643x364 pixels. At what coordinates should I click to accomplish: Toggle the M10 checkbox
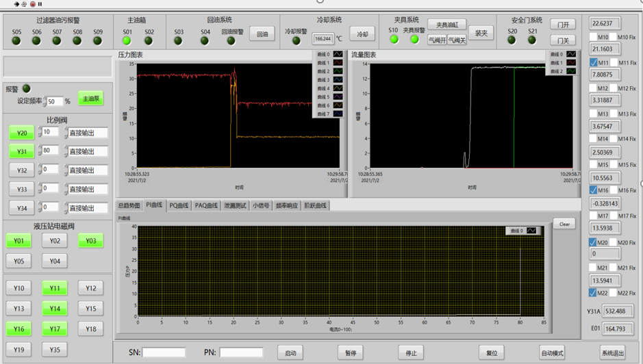593,37
